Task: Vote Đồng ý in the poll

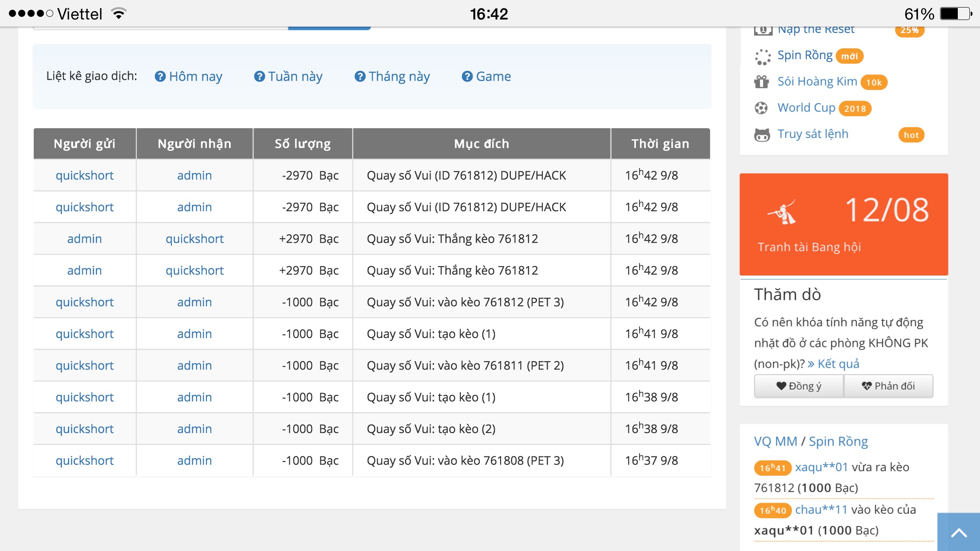Action: click(798, 386)
